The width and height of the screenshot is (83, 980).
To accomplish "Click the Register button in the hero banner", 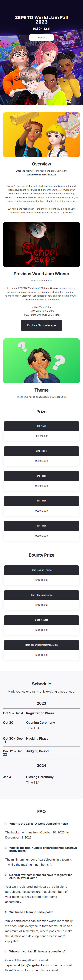I will [x=41, y=37].
